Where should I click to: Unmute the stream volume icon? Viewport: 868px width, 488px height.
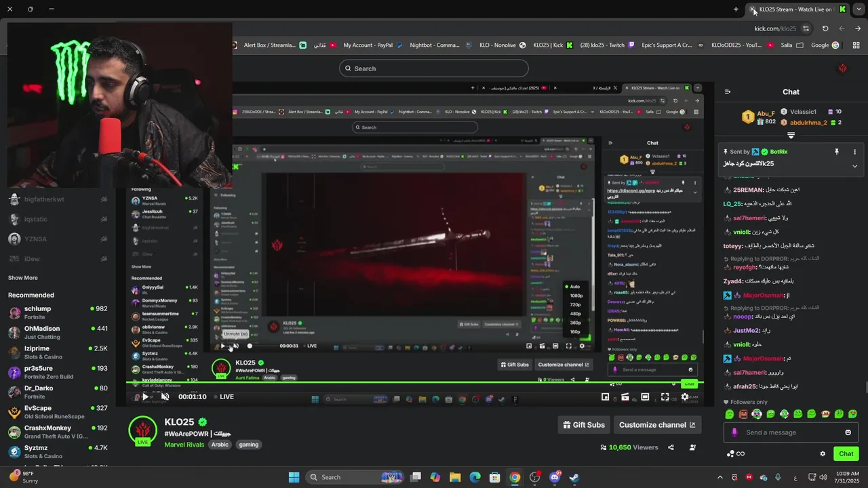point(165,396)
